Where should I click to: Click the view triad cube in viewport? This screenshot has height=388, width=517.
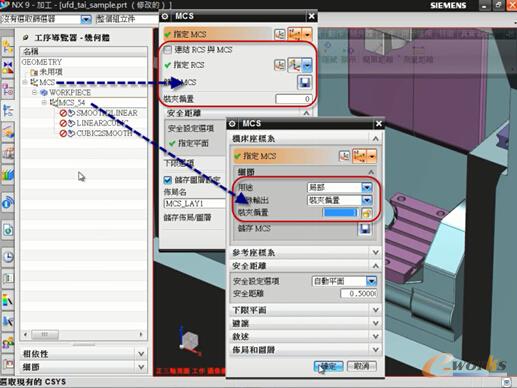coord(191,341)
